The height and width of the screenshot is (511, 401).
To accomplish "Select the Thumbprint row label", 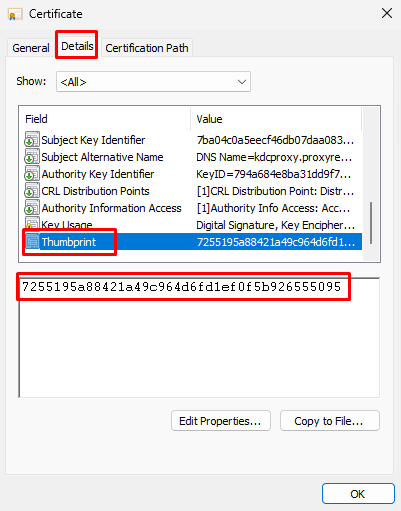I will [x=69, y=242].
